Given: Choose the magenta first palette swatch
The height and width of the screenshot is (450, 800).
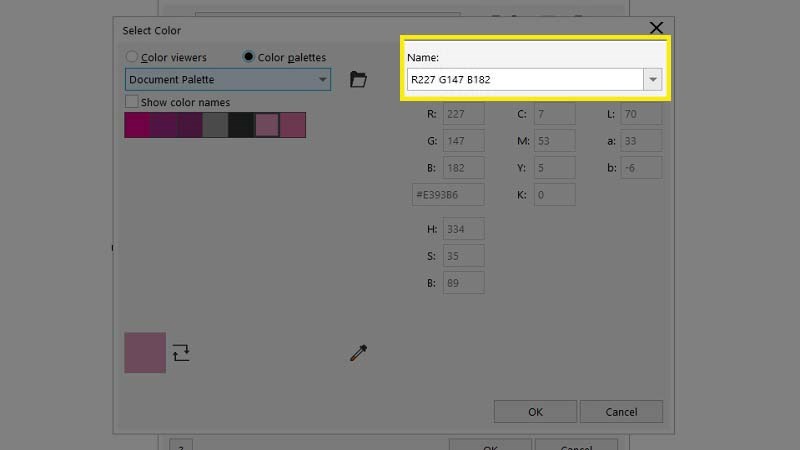Looking at the screenshot, I should pos(137,125).
